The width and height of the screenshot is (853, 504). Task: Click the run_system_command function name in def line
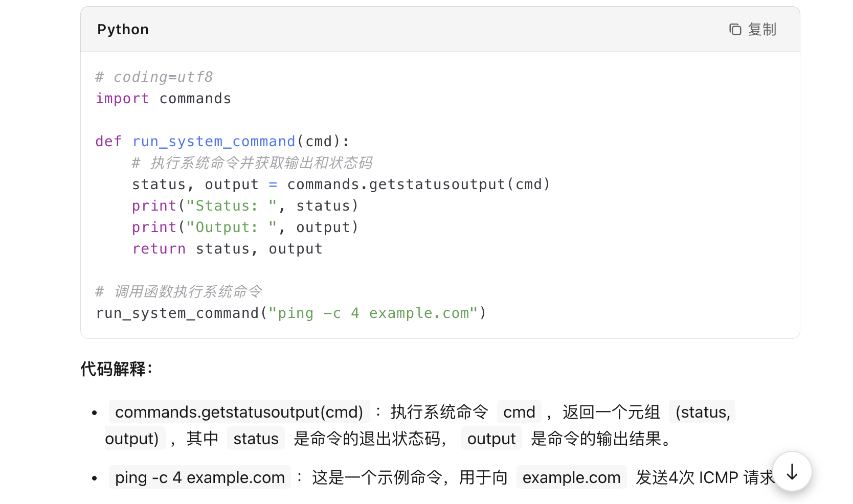[214, 142]
